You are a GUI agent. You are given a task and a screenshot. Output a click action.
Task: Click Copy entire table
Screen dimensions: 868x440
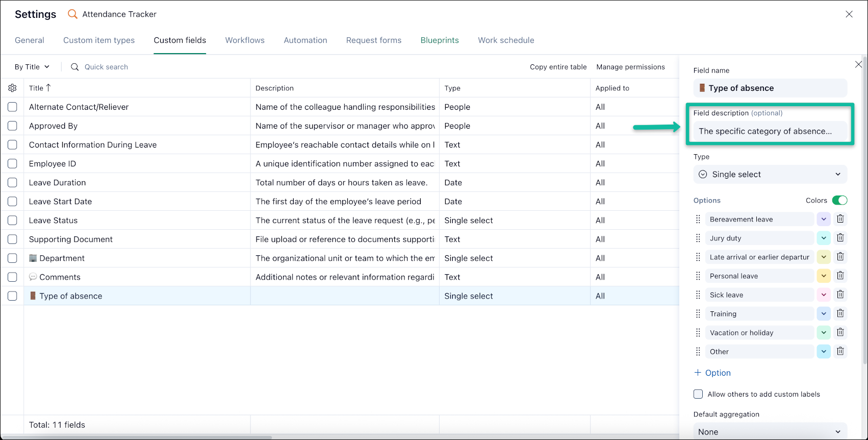coord(558,67)
